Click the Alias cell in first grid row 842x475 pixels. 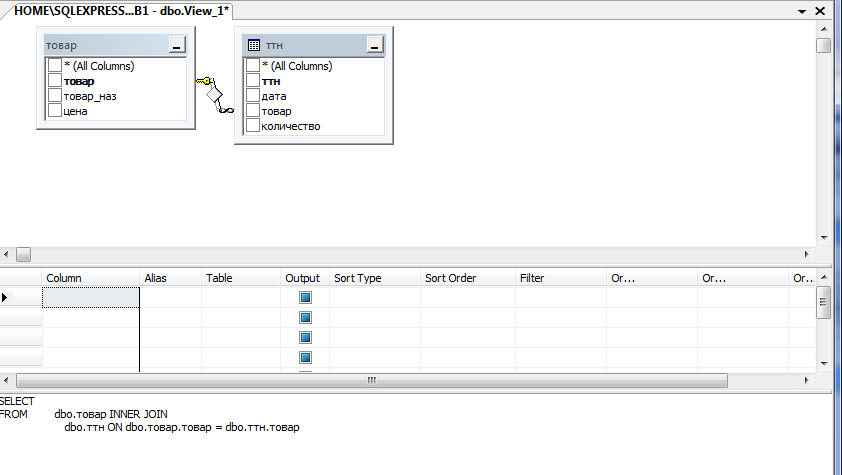click(171, 297)
